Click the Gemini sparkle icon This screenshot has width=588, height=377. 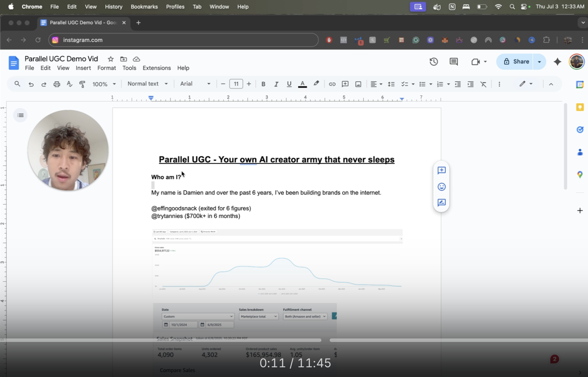pos(557,62)
